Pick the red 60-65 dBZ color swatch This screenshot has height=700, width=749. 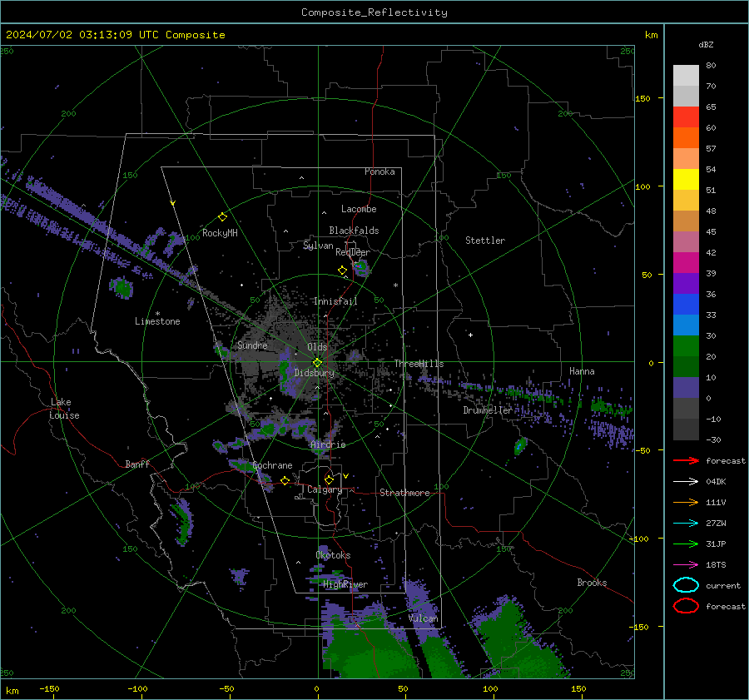[x=686, y=117]
